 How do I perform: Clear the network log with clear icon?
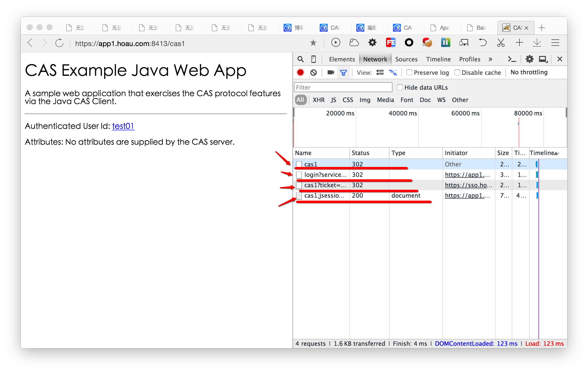(x=313, y=73)
